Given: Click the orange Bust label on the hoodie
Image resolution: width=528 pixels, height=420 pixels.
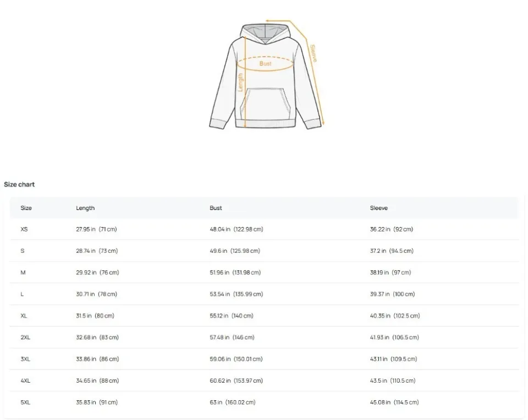Looking at the screenshot, I should (x=266, y=64).
